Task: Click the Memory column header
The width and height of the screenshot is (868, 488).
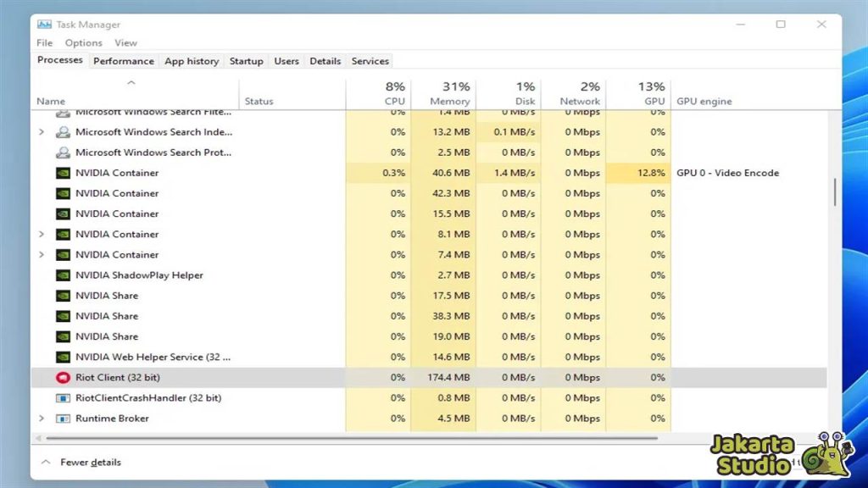Action: point(448,93)
